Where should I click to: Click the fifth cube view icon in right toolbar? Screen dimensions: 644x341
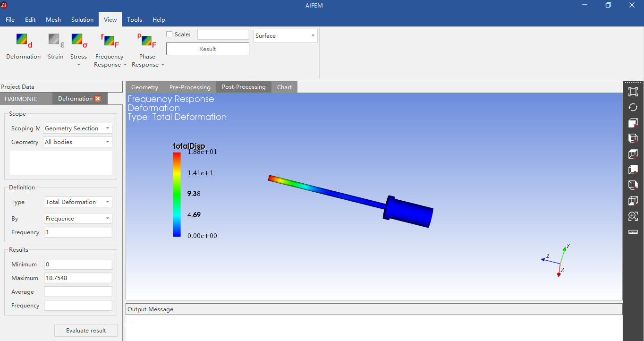(x=633, y=185)
